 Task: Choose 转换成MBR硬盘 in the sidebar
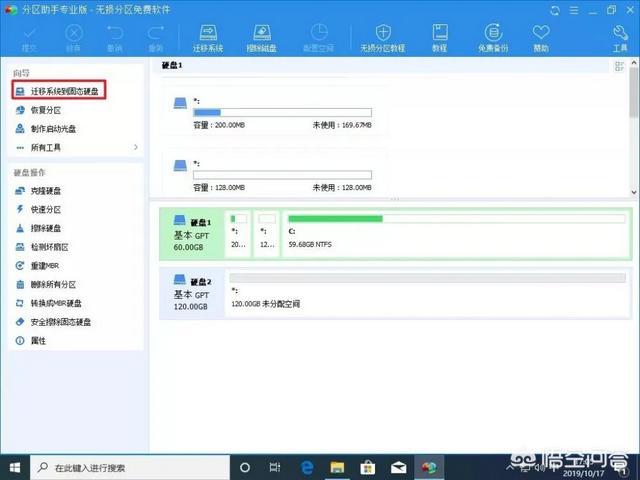pos(56,303)
